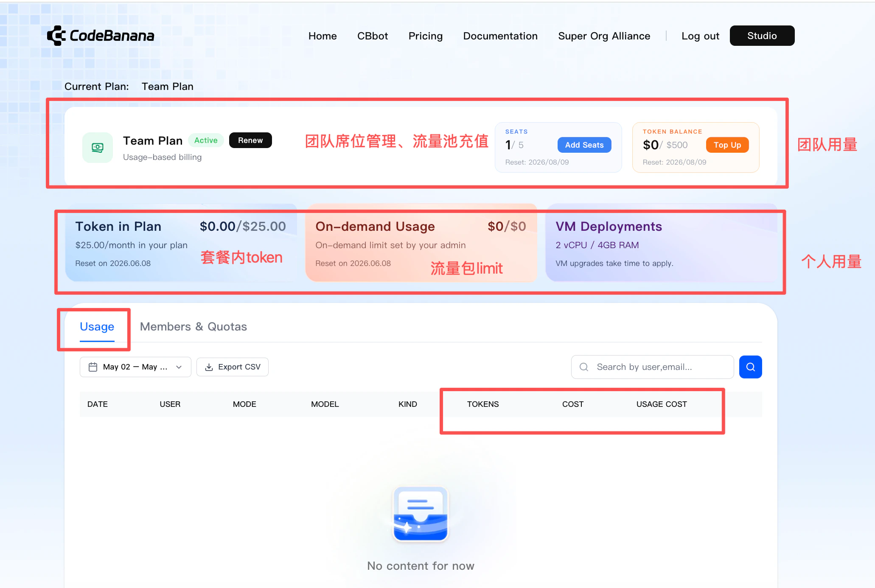
Task: Click the COST column header
Action: click(x=573, y=404)
